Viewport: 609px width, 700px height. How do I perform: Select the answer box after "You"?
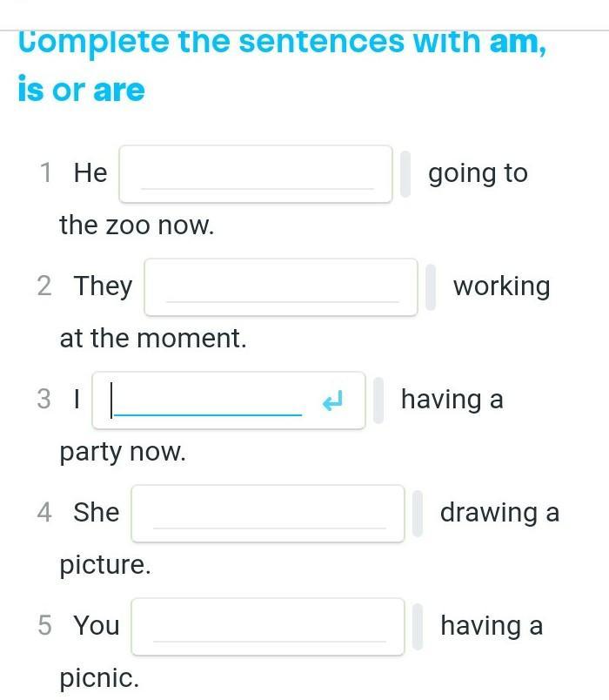click(x=268, y=626)
